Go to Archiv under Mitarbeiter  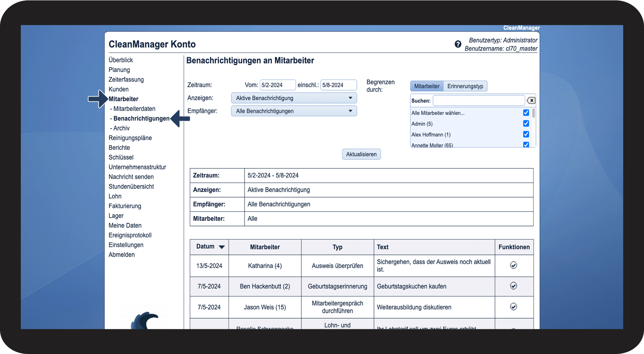(121, 128)
